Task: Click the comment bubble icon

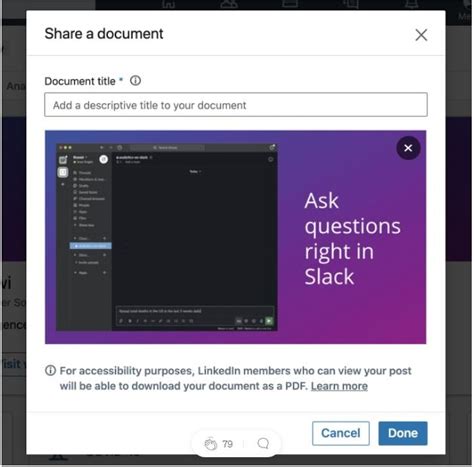Action: pos(263,443)
